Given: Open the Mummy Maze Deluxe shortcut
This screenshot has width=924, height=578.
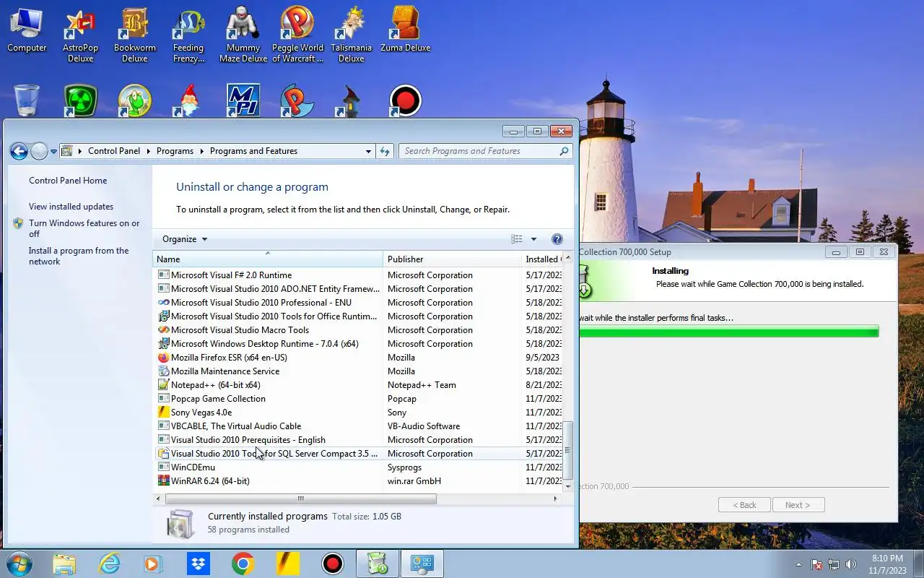Looking at the screenshot, I should 243,35.
